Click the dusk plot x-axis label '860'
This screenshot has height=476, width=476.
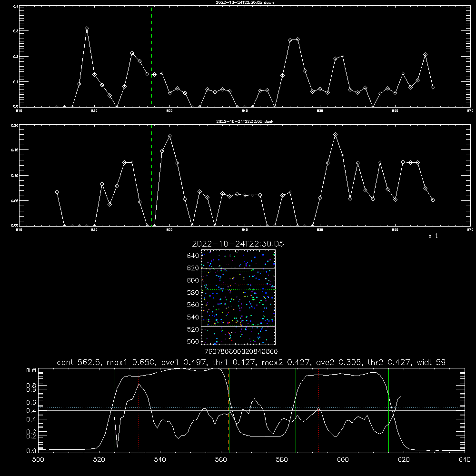[x=395, y=230]
